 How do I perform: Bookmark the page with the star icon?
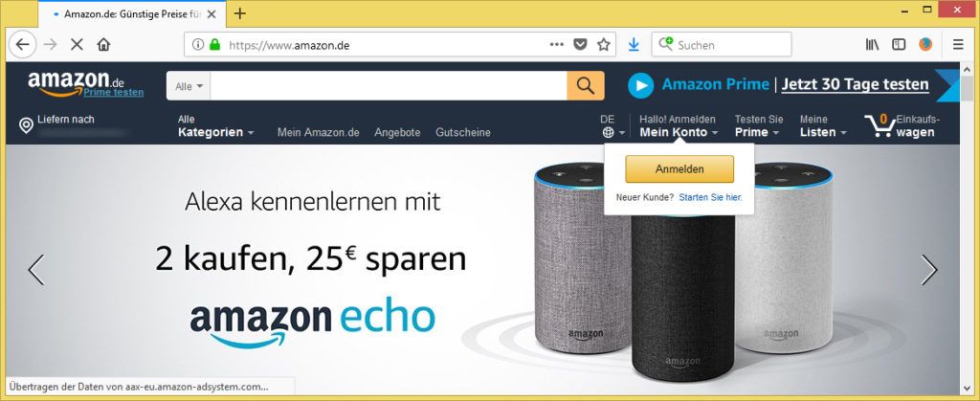coord(603,44)
